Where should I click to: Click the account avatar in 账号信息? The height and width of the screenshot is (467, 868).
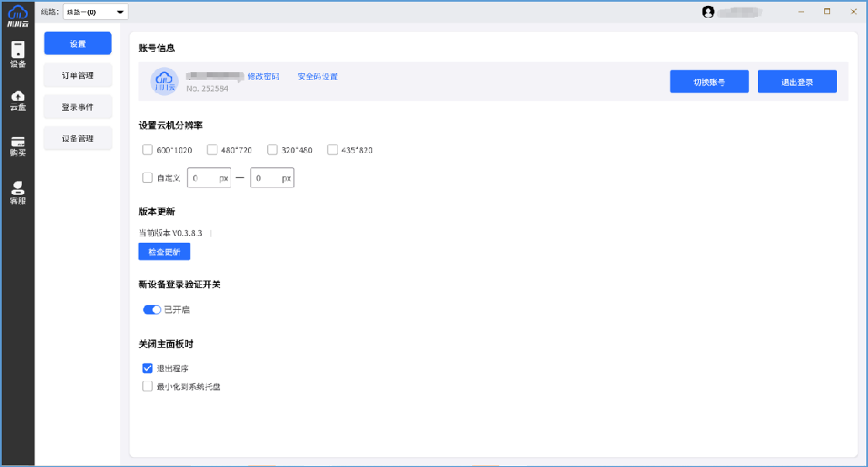(164, 81)
